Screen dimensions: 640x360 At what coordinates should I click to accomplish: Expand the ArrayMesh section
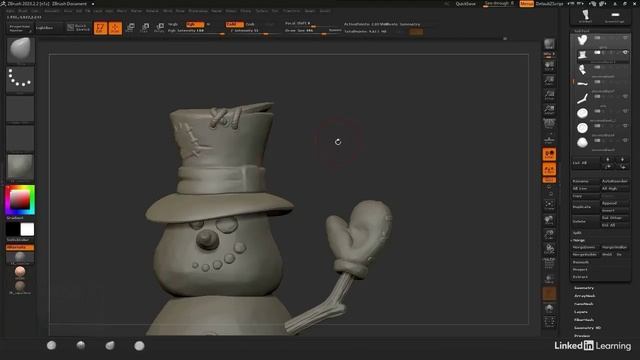(x=584, y=296)
